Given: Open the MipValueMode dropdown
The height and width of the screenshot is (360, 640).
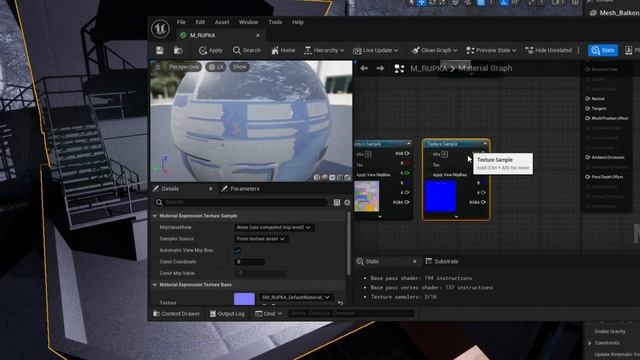Looking at the screenshot, I should [x=273, y=227].
